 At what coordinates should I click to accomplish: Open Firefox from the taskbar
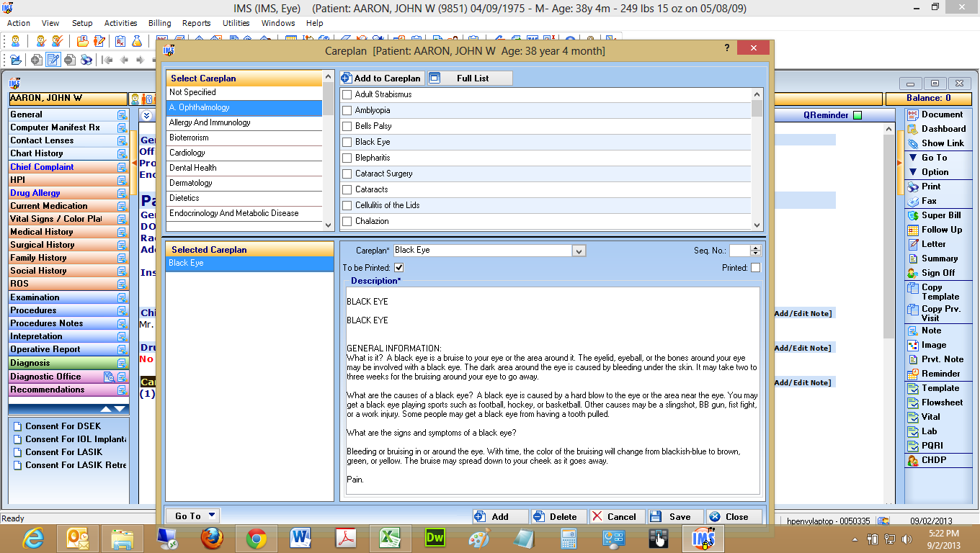(x=212, y=538)
